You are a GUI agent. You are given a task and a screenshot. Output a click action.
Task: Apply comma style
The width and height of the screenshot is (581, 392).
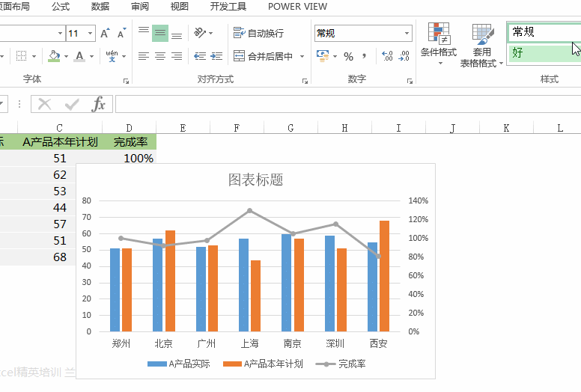(x=364, y=56)
